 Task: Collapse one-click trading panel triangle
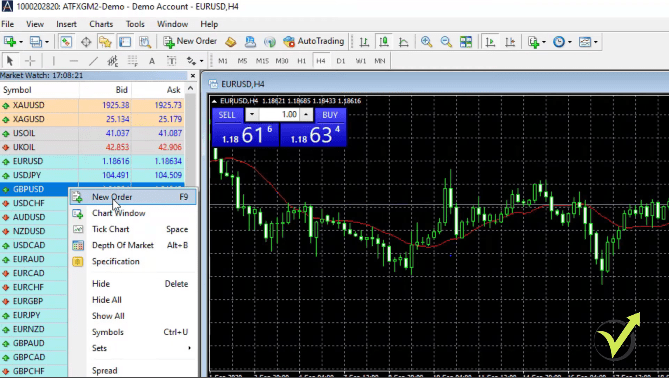click(215, 101)
